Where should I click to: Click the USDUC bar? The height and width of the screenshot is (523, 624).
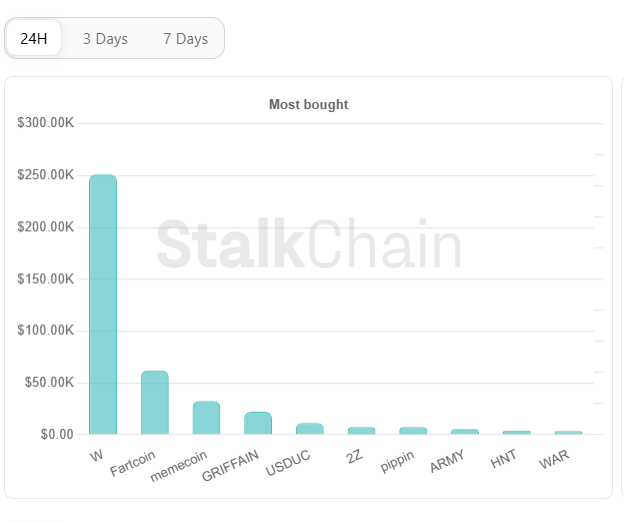tap(310, 429)
